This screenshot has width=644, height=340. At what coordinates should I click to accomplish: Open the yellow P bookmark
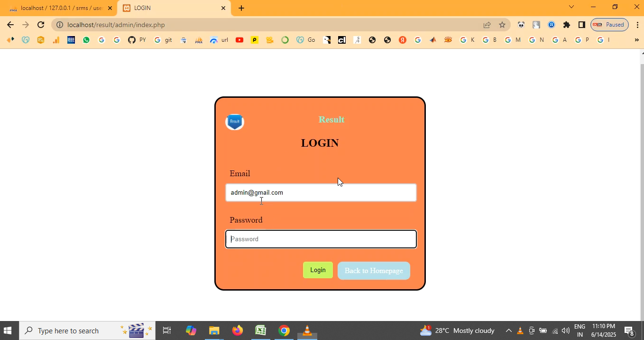click(255, 40)
